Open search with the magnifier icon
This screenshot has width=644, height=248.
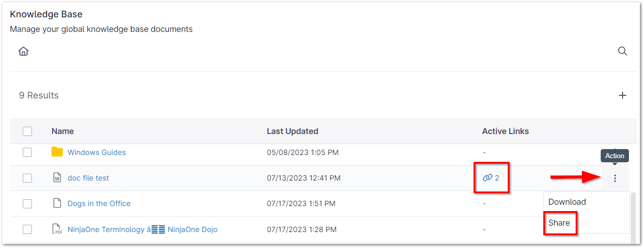[623, 51]
